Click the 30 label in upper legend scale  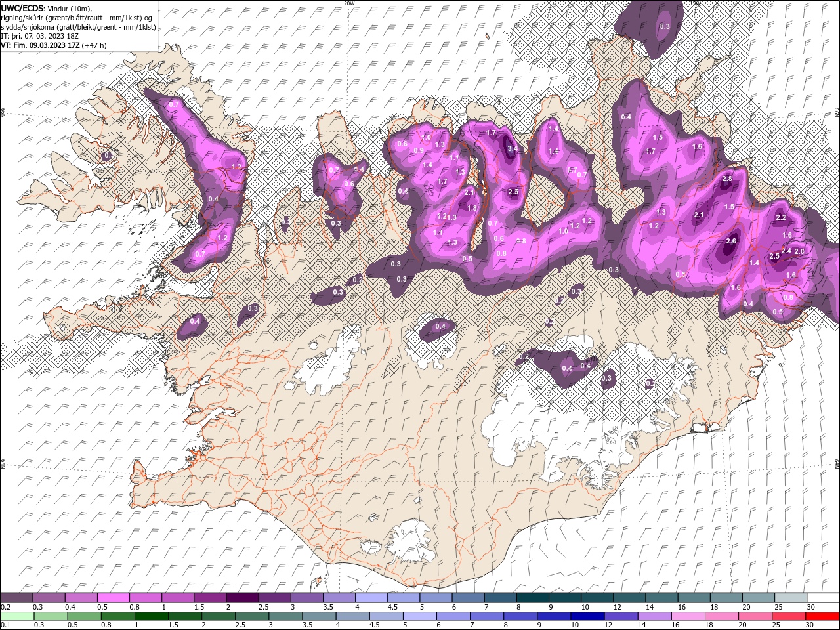click(810, 607)
